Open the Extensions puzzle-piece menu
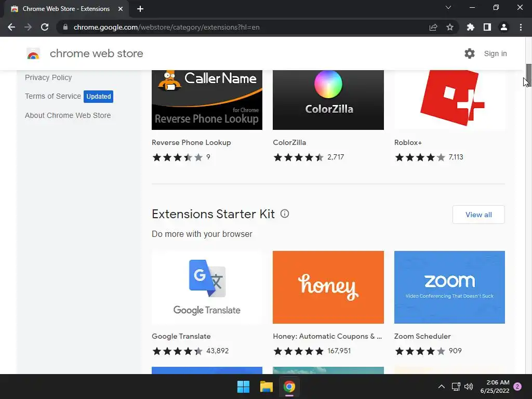Screen dimensions: 532x399 471,27
